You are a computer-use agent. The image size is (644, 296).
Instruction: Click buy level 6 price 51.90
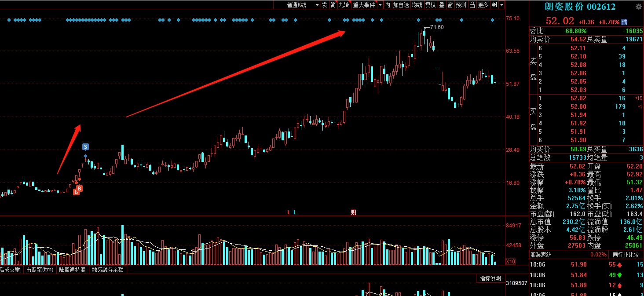click(578, 140)
